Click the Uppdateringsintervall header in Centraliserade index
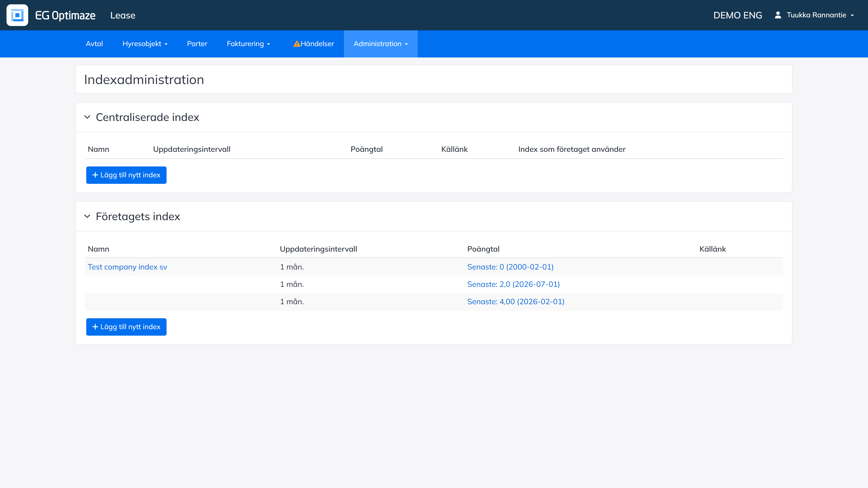868x488 pixels. click(192, 149)
